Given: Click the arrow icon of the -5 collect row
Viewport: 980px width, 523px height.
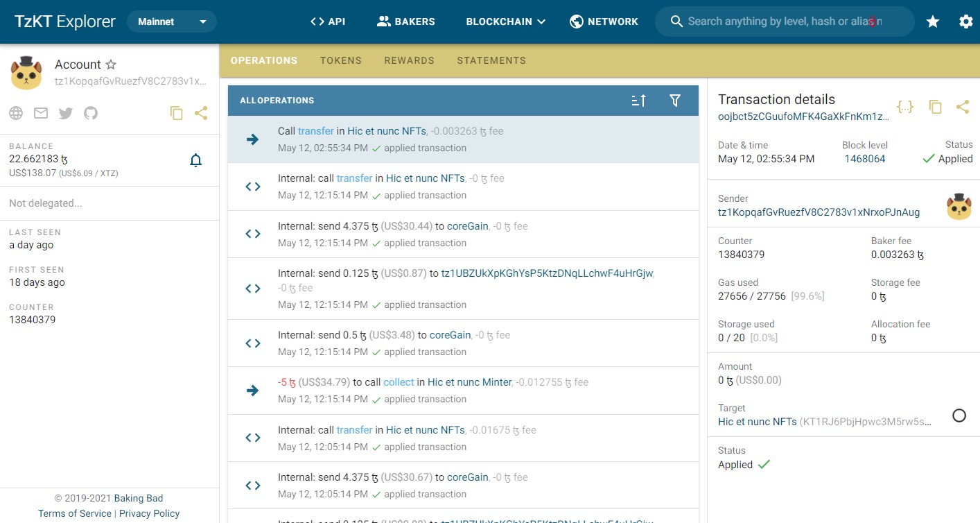Looking at the screenshot, I should (x=253, y=391).
